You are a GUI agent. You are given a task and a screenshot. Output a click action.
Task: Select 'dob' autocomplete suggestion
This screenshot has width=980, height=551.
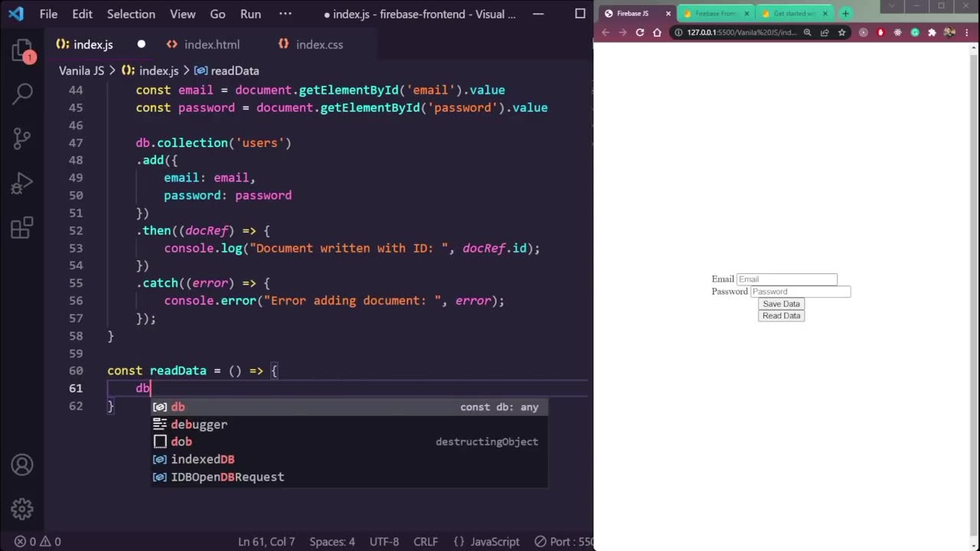click(349, 442)
